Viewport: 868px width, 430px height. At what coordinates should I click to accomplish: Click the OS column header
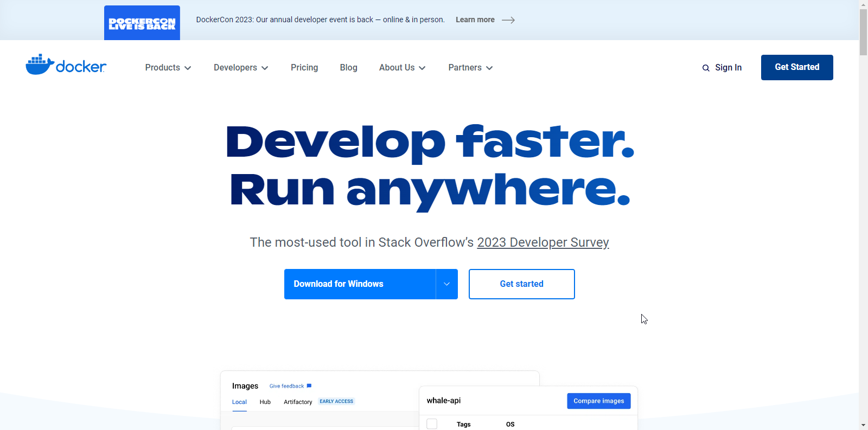point(510,425)
